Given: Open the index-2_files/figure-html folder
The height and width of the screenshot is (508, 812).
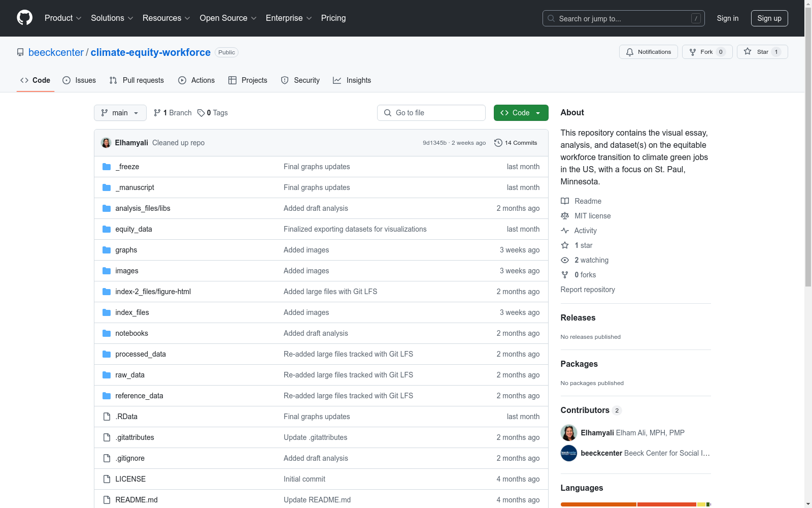Looking at the screenshot, I should tap(153, 292).
